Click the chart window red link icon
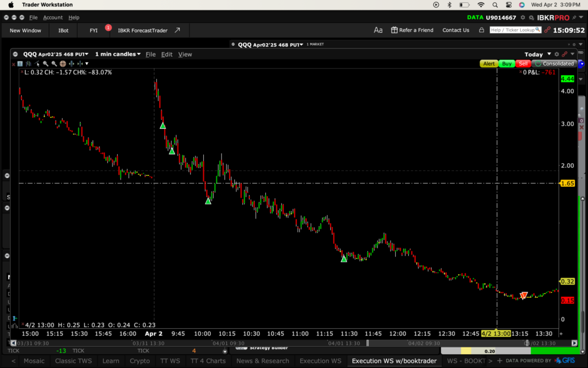 pyautogui.click(x=565, y=55)
